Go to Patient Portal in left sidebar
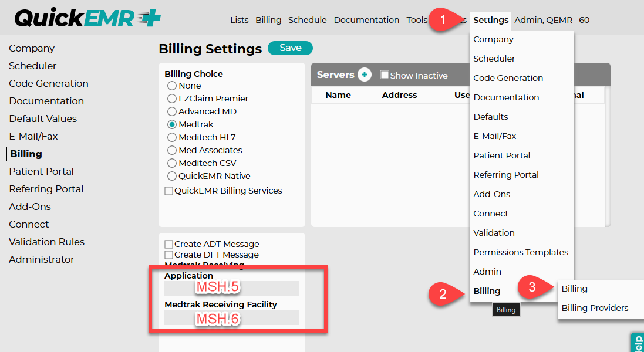Image resolution: width=644 pixels, height=352 pixels. click(41, 171)
